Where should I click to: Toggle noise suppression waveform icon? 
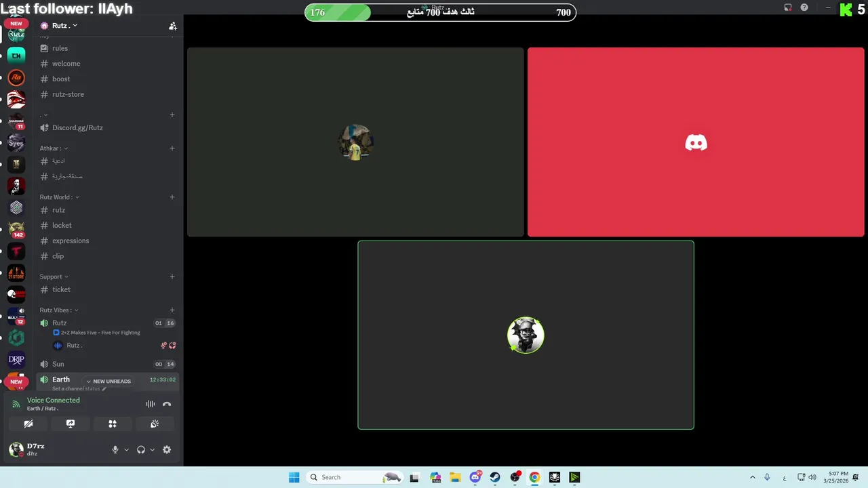tap(151, 404)
